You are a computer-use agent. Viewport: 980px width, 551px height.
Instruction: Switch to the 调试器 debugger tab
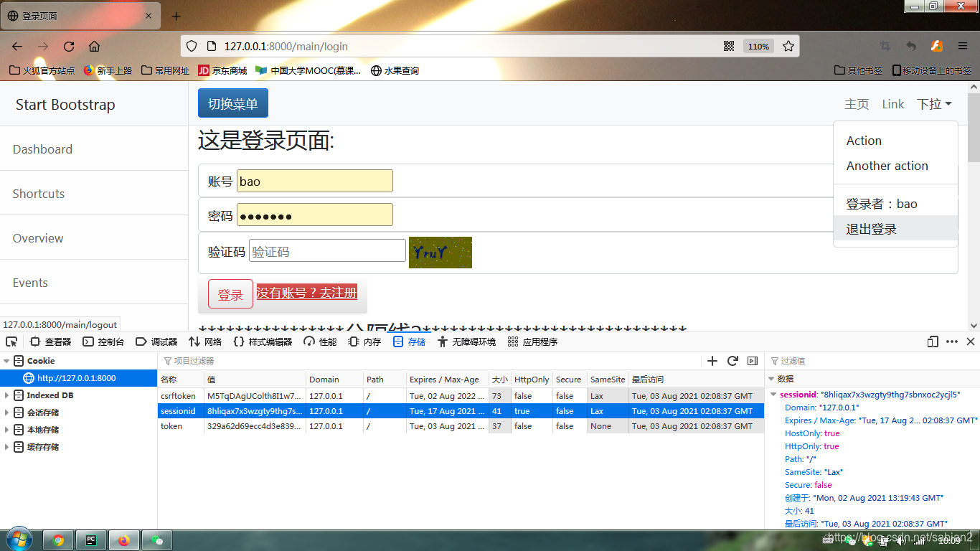pyautogui.click(x=156, y=342)
